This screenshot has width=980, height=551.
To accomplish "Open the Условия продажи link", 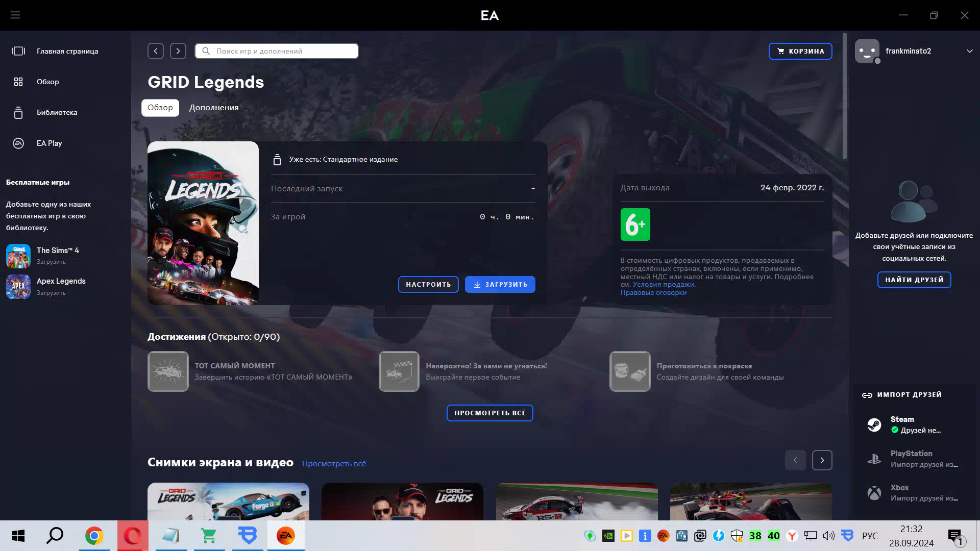I will click(664, 285).
